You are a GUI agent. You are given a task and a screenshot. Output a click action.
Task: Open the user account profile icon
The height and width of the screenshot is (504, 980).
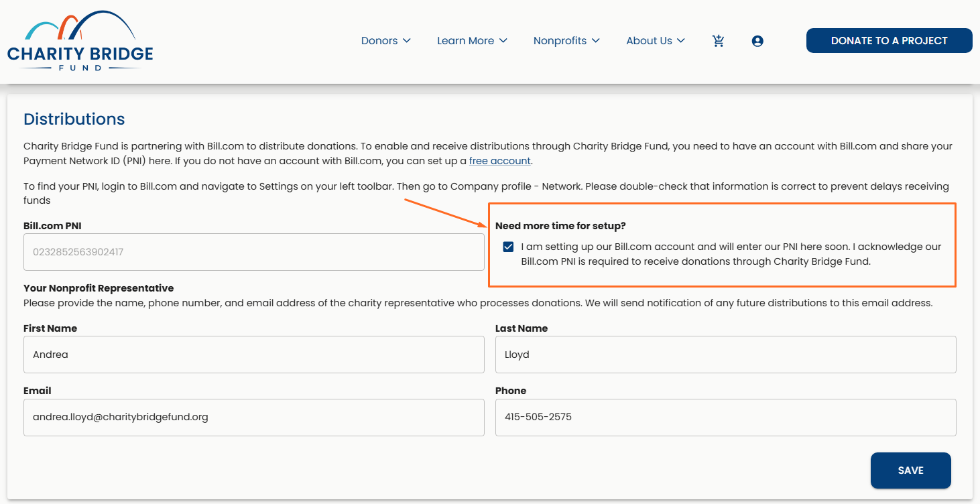(757, 41)
